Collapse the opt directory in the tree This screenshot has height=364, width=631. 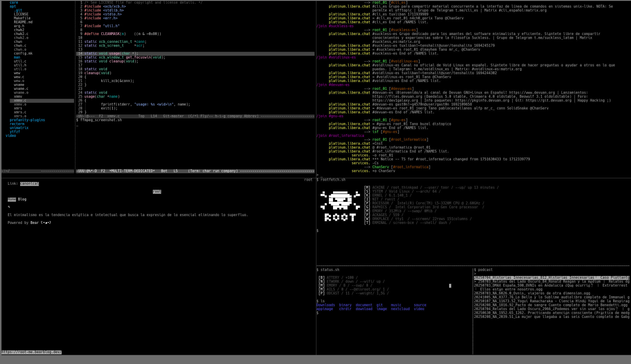[x=13, y=6]
